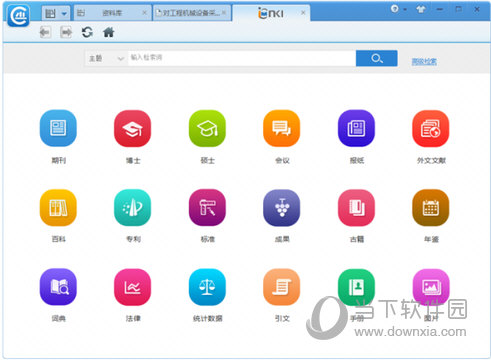This screenshot has width=491, height=361.
Task: Open the 专利 patents icon
Action: point(133,207)
